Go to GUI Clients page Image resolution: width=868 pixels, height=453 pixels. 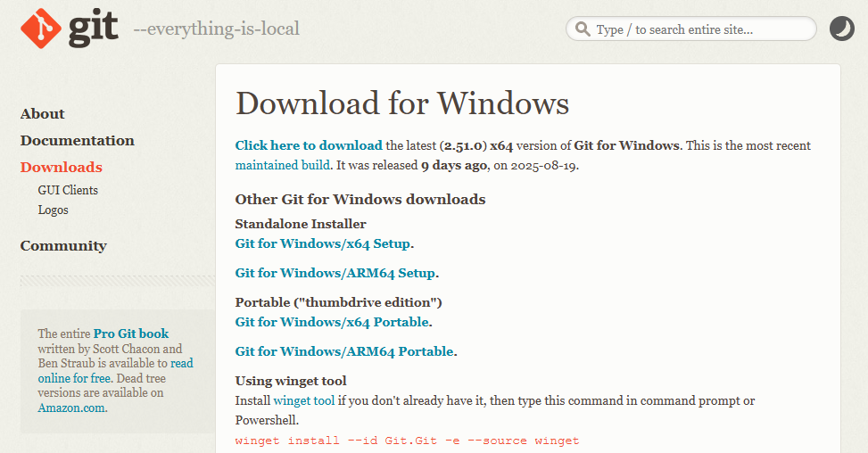pyautogui.click(x=68, y=190)
